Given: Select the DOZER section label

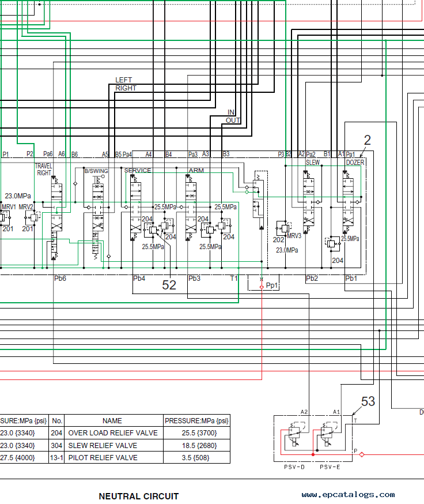Looking at the screenshot, I should click(355, 163).
